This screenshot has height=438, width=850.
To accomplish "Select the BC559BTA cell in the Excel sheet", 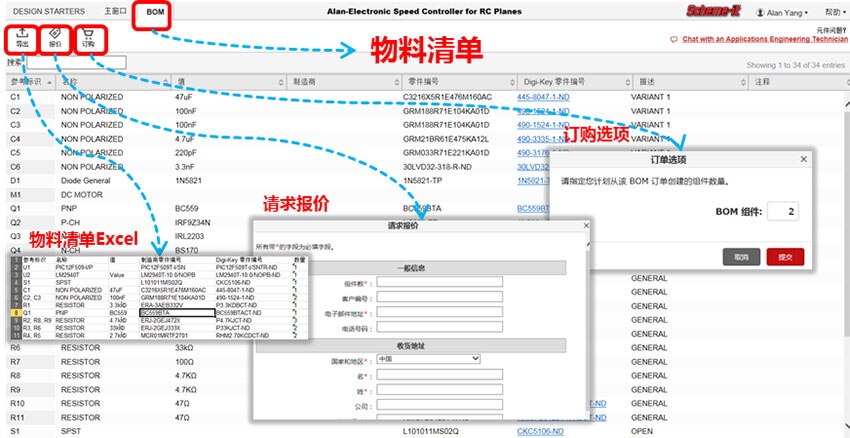I will click(177, 313).
